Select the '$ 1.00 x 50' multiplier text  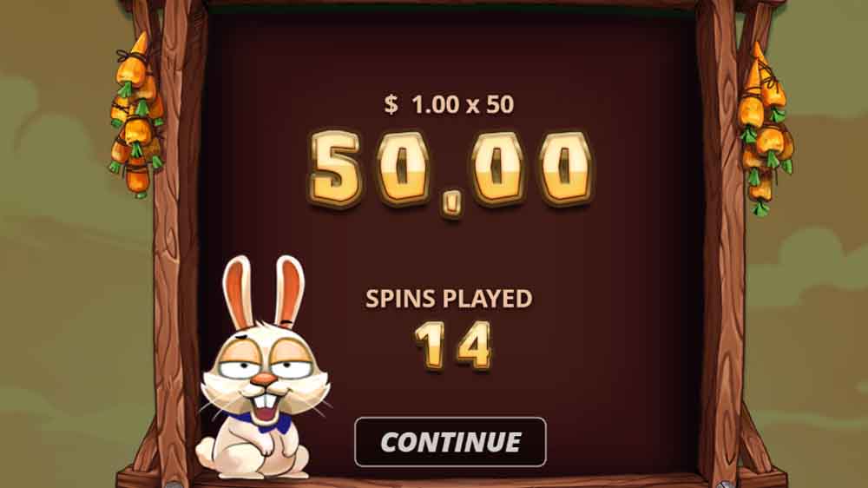tap(449, 104)
